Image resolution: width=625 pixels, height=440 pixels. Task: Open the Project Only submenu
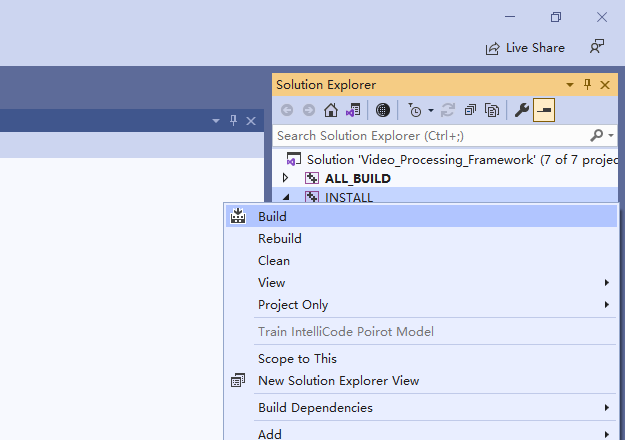(421, 304)
